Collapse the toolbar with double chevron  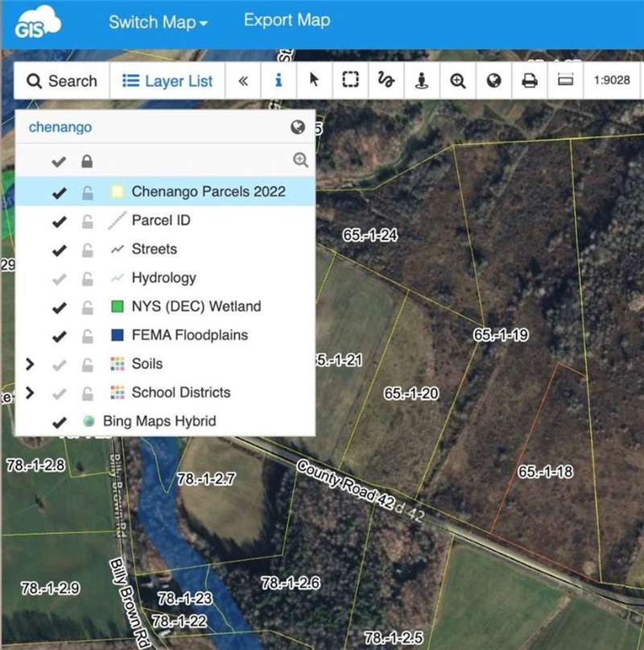click(242, 81)
